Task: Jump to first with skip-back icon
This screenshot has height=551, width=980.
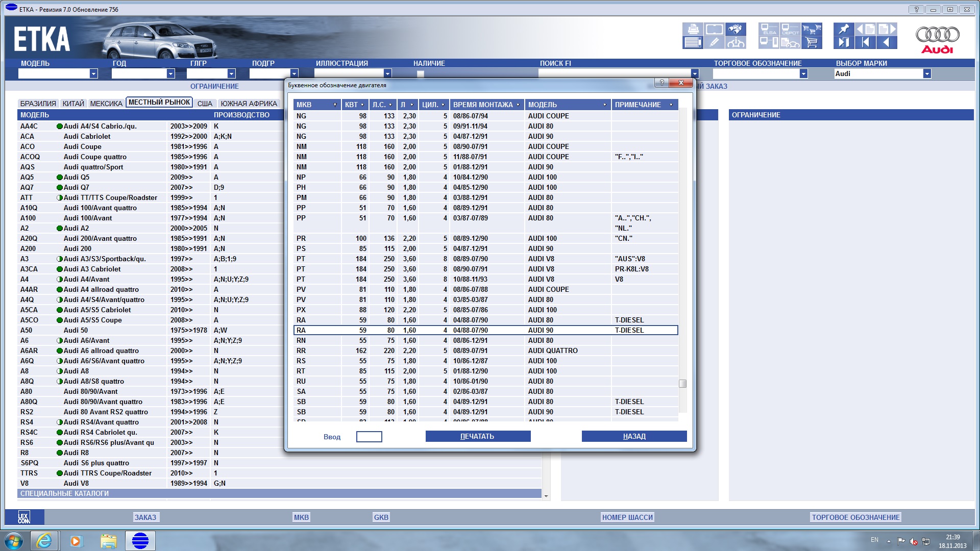Action: pyautogui.click(x=865, y=42)
